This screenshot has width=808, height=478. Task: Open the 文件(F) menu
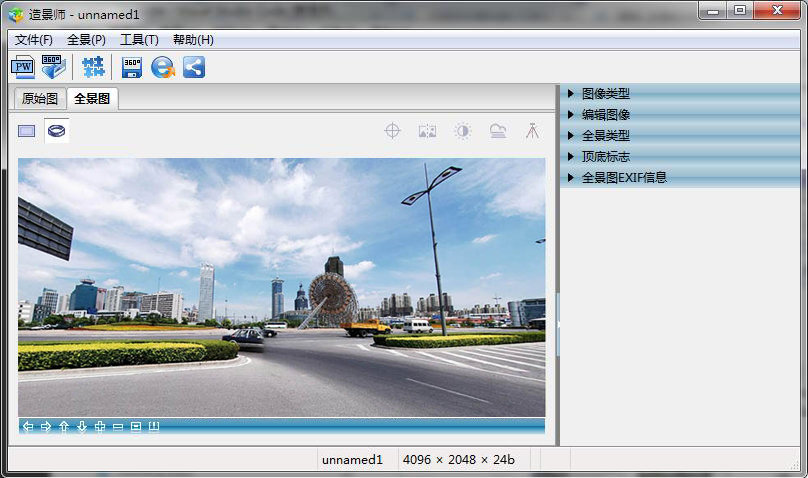coord(34,40)
